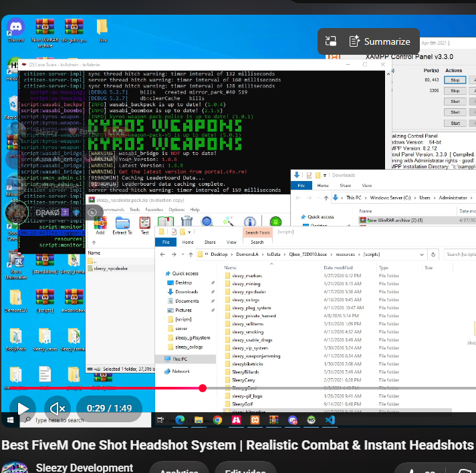Click Extract To in WinRAR toolbar
This screenshot has height=473, width=476.
tap(122, 226)
